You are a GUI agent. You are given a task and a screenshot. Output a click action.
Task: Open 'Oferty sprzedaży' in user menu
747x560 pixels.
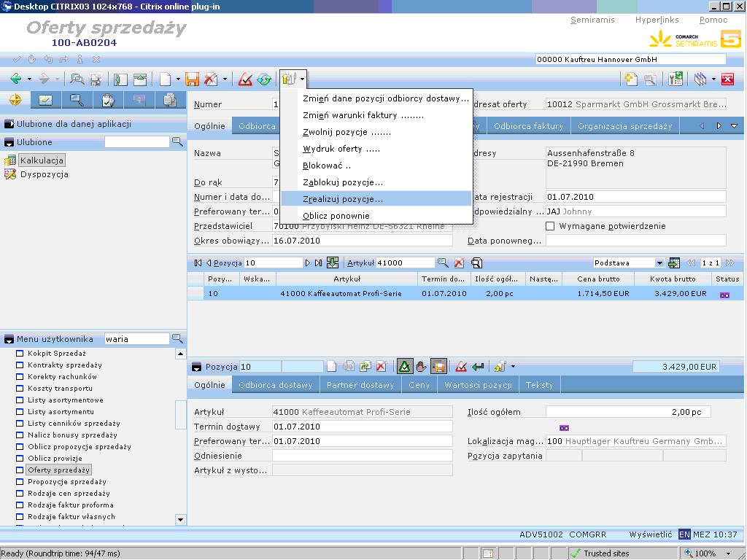coord(58,470)
